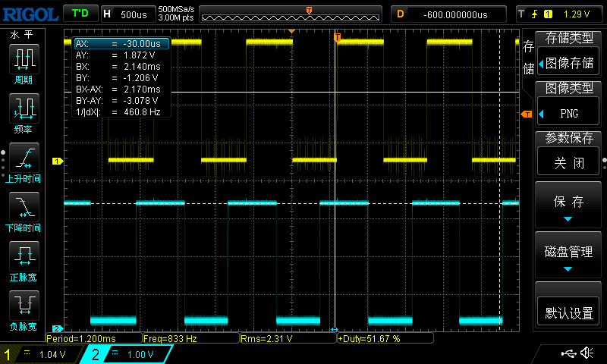Screen dimensions: 607x364
Task: Click the horizontal timebase H 500us readout
Action: click(x=128, y=14)
